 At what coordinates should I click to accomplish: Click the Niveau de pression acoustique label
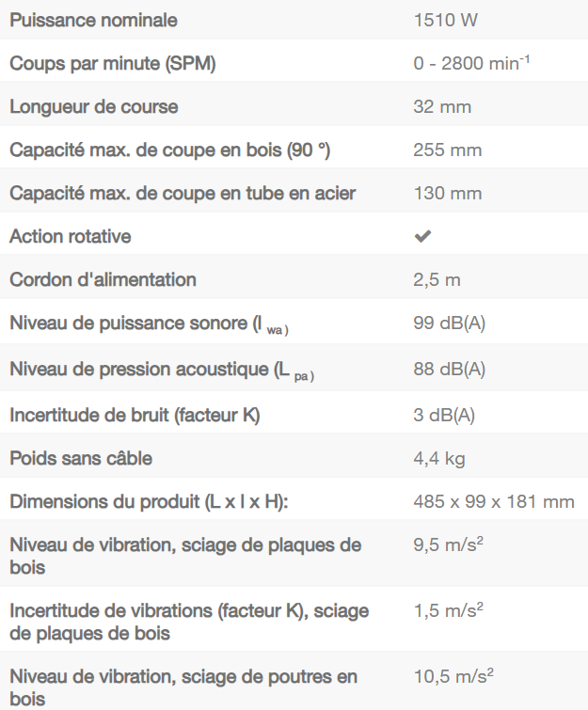point(161,370)
